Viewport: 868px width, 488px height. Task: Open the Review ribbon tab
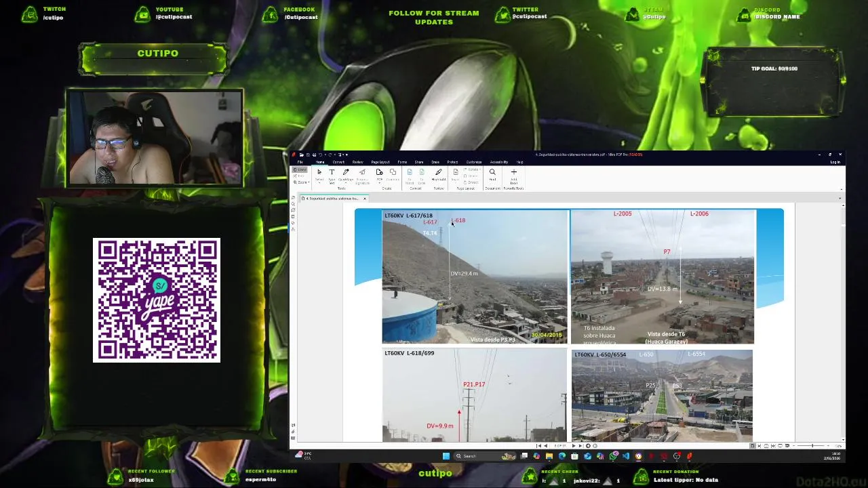click(x=357, y=162)
